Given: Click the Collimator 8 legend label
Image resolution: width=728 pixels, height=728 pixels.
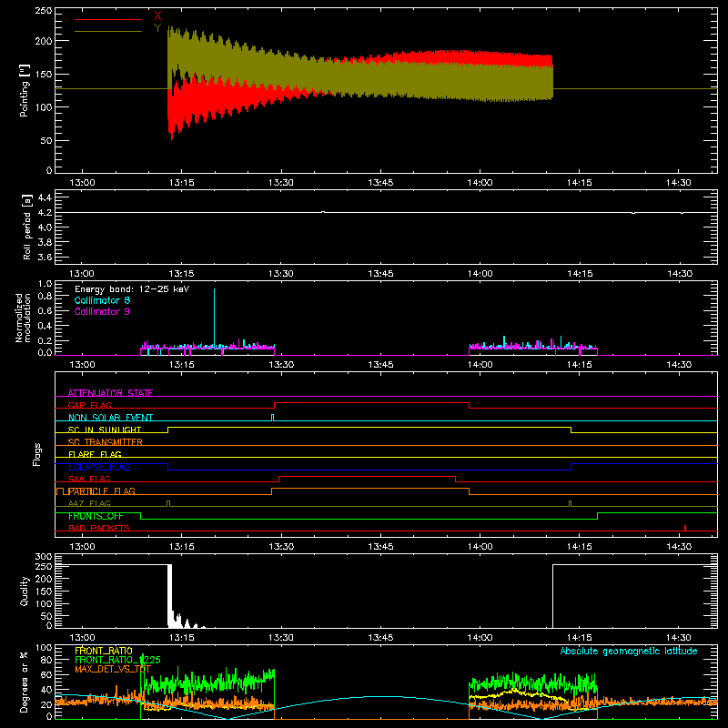Looking at the screenshot, I should click(102, 300).
